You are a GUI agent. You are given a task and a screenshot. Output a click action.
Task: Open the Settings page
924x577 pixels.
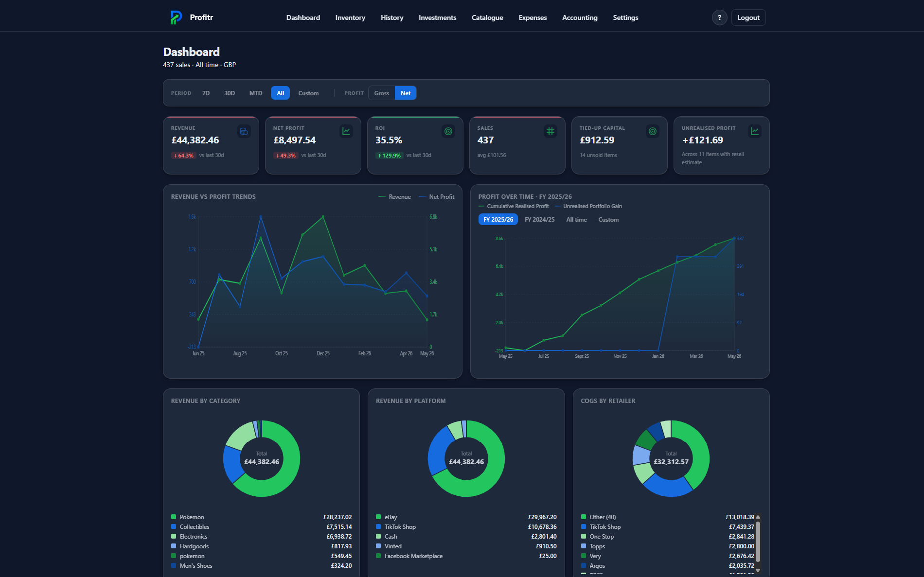[625, 17]
